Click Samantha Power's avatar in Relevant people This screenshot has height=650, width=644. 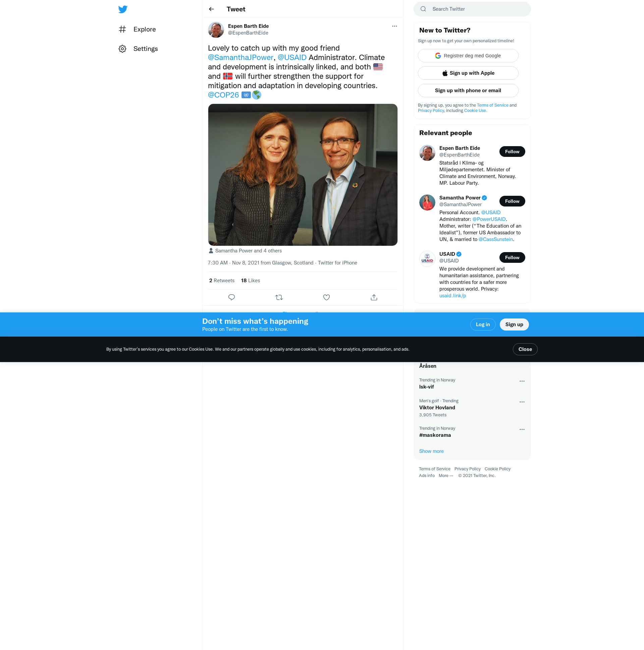click(x=427, y=203)
